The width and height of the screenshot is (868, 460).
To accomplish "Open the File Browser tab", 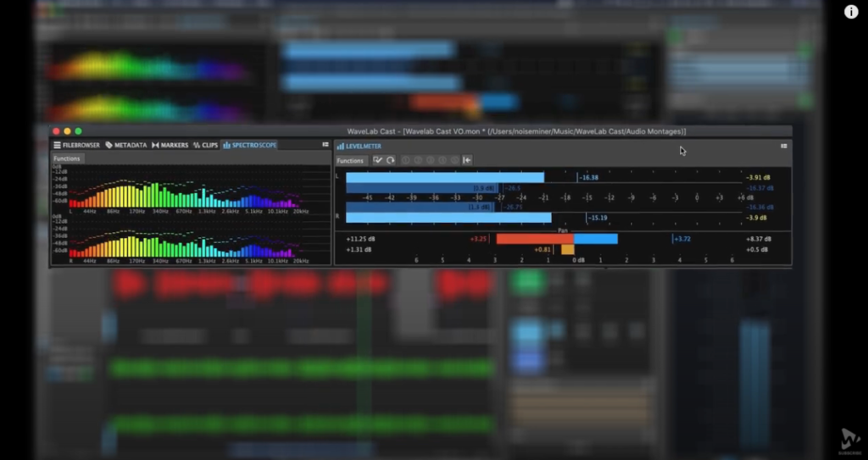I will [77, 145].
